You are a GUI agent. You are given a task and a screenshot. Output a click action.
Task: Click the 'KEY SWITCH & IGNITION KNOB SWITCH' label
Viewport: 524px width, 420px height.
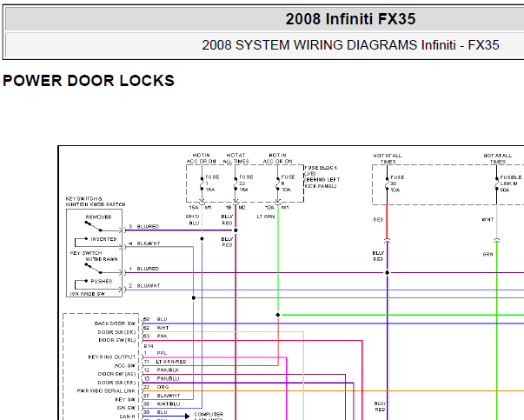(96, 202)
